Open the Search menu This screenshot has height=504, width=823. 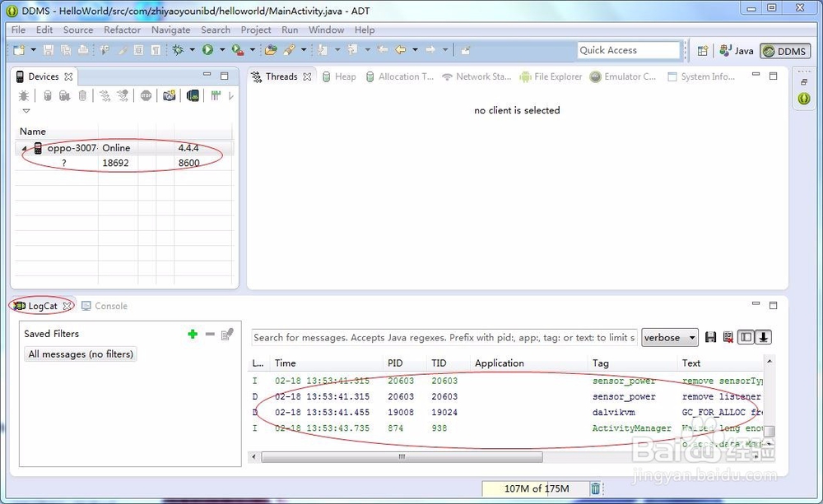tap(216, 30)
